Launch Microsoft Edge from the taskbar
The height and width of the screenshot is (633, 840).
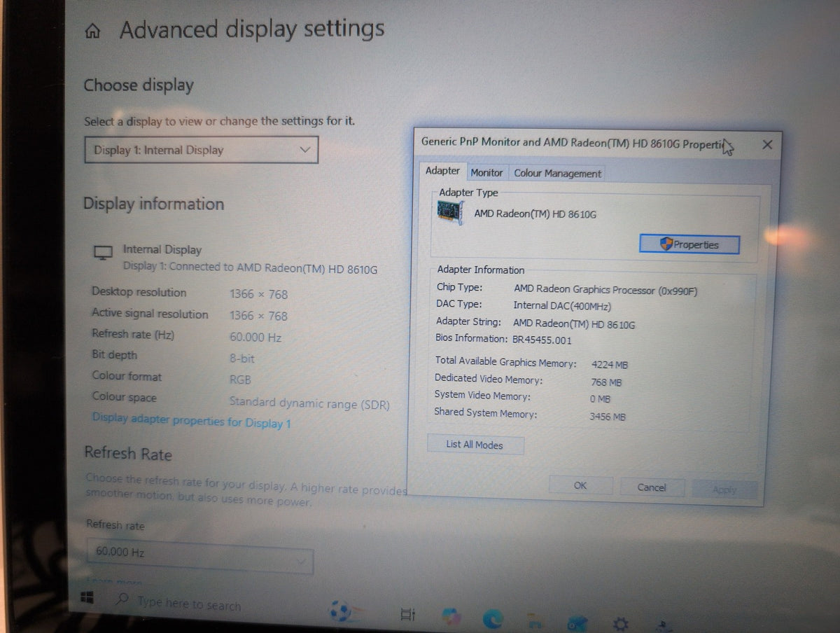pyautogui.click(x=492, y=618)
